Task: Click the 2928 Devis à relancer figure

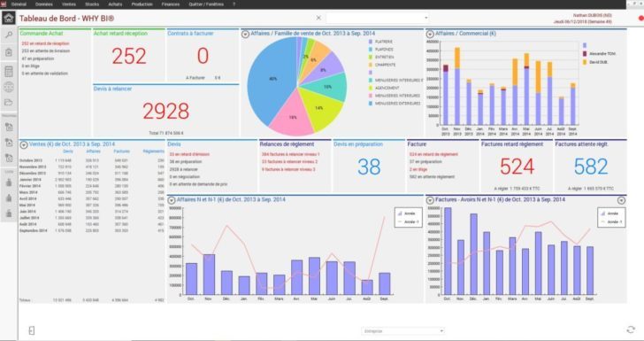Action: (166, 111)
